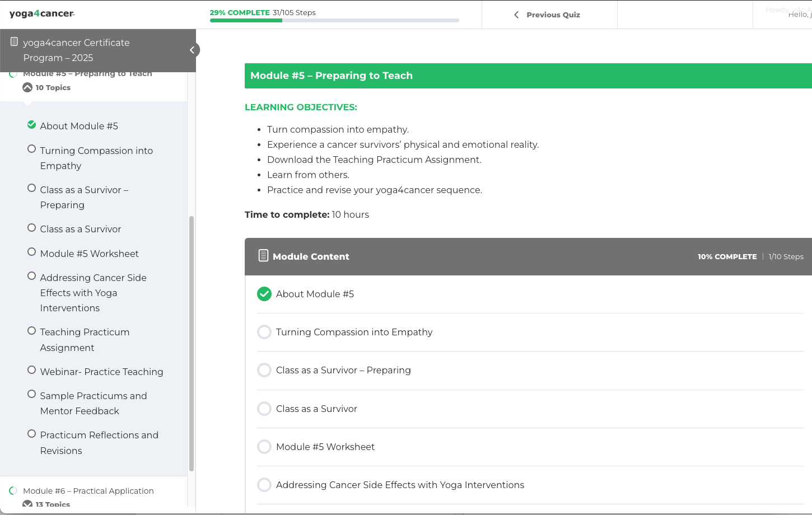Image resolution: width=812 pixels, height=515 pixels.
Task: Click the course progress bar at top
Action: pos(334,21)
